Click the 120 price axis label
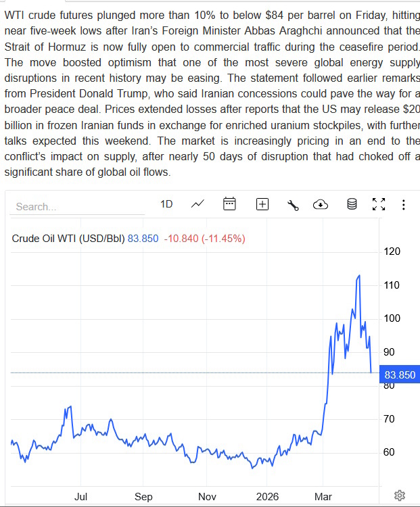The height and width of the screenshot is (507, 420). (392, 251)
